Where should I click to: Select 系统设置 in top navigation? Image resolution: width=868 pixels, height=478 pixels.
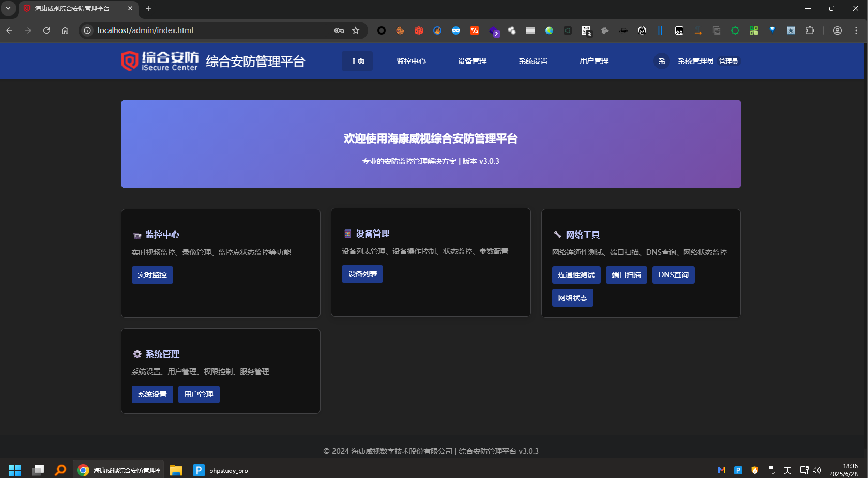533,61
